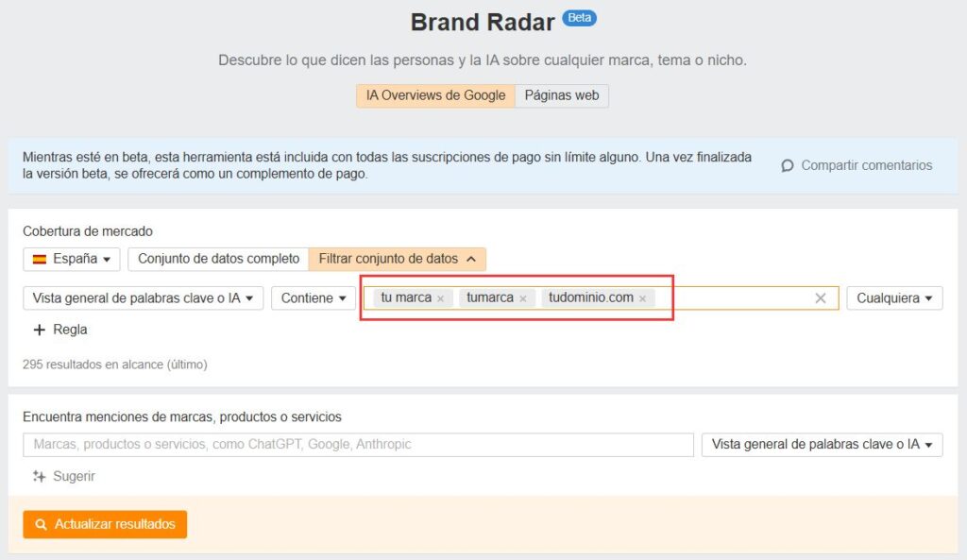Select Conjunto de datos completo option
967x560 pixels.
218,259
